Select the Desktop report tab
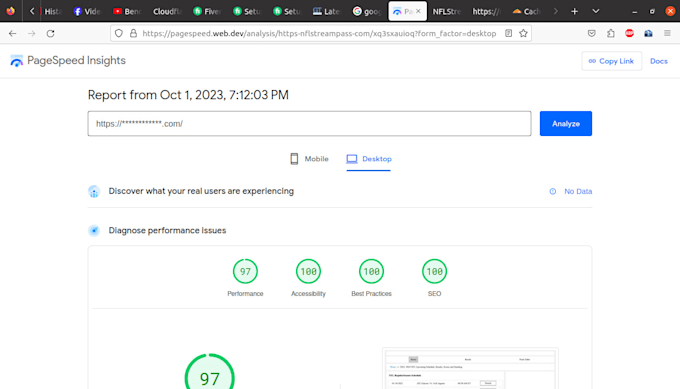 [x=369, y=159]
